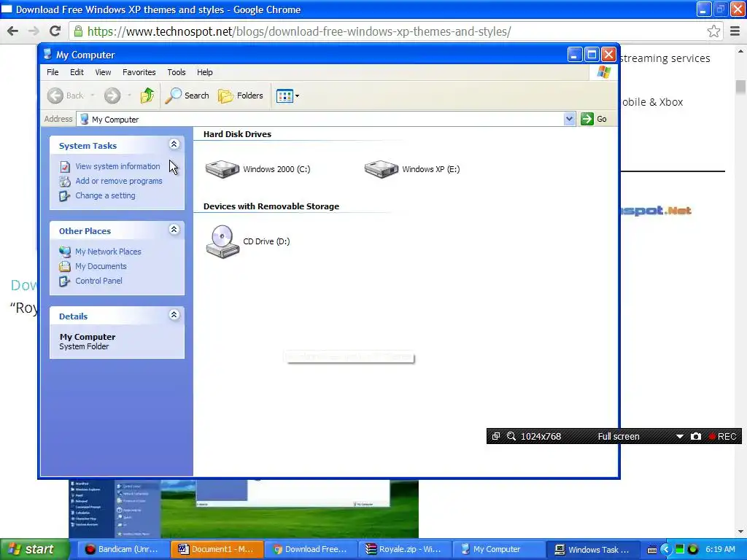Image resolution: width=747 pixels, height=560 pixels.
Task: Click the Chrome scrollbar down arrow
Action: (x=740, y=532)
